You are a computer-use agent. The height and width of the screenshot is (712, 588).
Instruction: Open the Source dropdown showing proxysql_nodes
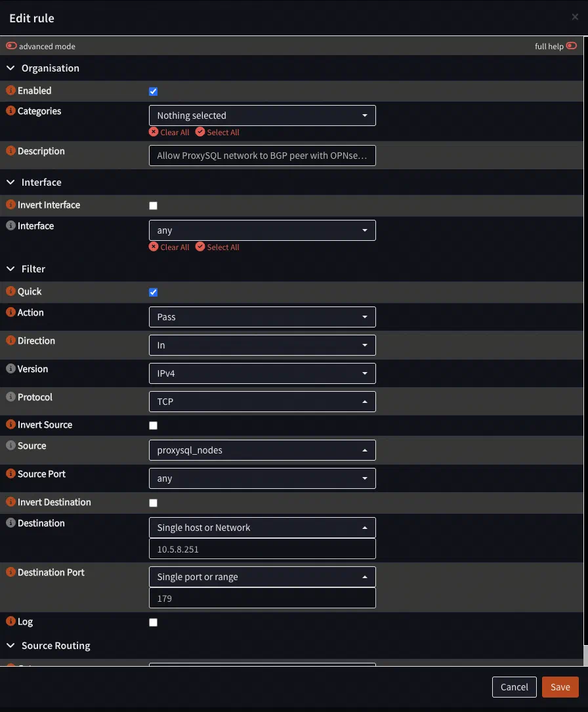[x=262, y=450]
